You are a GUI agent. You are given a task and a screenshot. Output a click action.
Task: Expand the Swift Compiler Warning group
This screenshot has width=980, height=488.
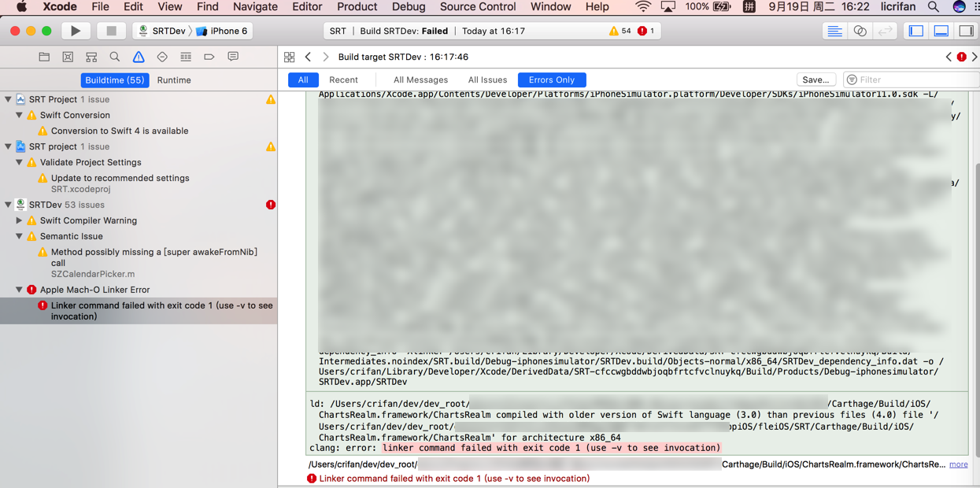(20, 220)
